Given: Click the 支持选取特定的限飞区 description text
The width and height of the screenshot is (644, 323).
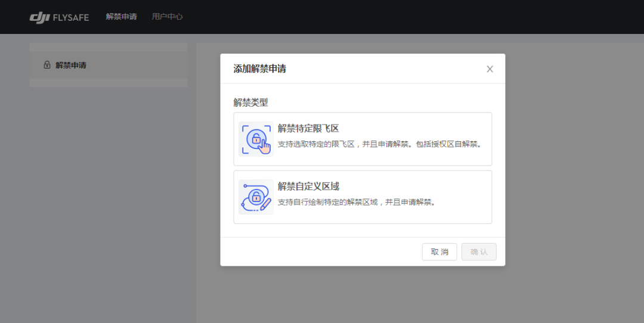Looking at the screenshot, I should coord(380,144).
